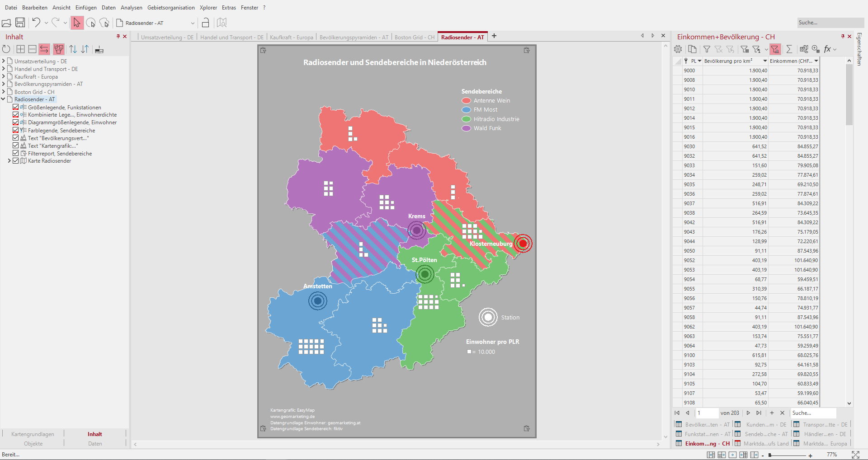Open the Sendeb...che - AT table tab
This screenshot has height=460, width=868.
pyautogui.click(x=762, y=434)
